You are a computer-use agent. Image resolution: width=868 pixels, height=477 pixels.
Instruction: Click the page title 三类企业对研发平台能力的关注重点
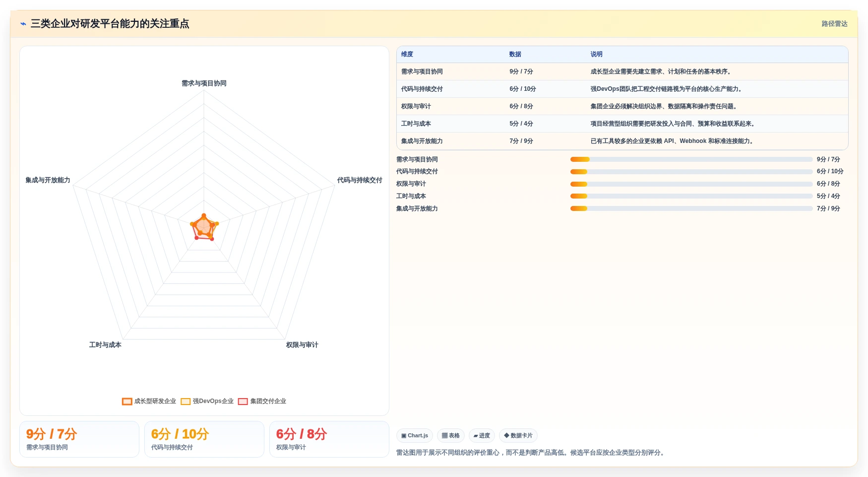(x=110, y=24)
